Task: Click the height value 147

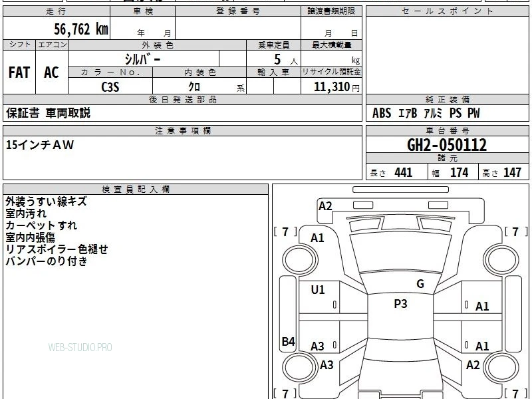Action: pos(512,173)
